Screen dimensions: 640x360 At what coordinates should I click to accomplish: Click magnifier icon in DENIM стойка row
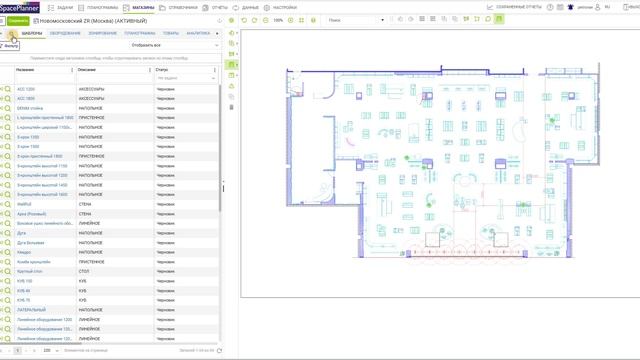click(x=8, y=108)
